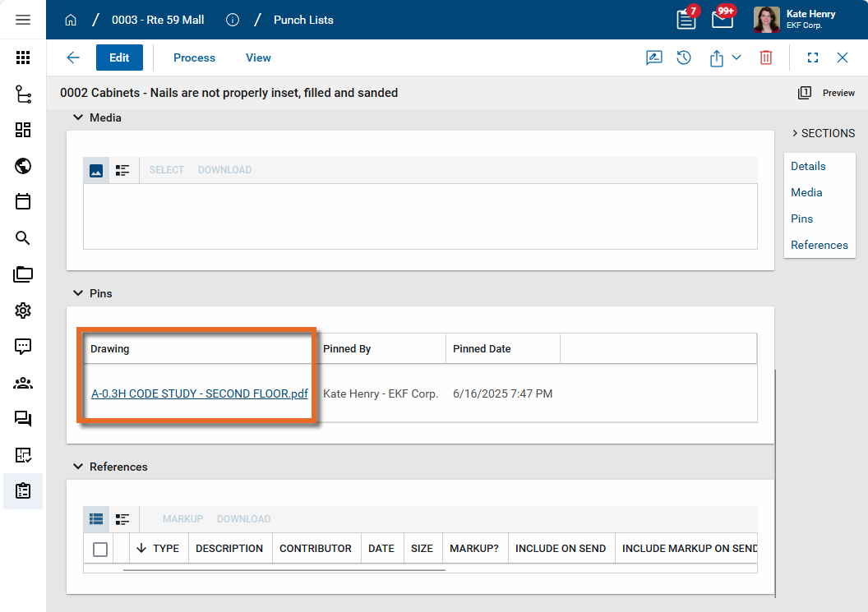Collapse the Pins section
This screenshot has width=868, height=612.
coord(78,293)
